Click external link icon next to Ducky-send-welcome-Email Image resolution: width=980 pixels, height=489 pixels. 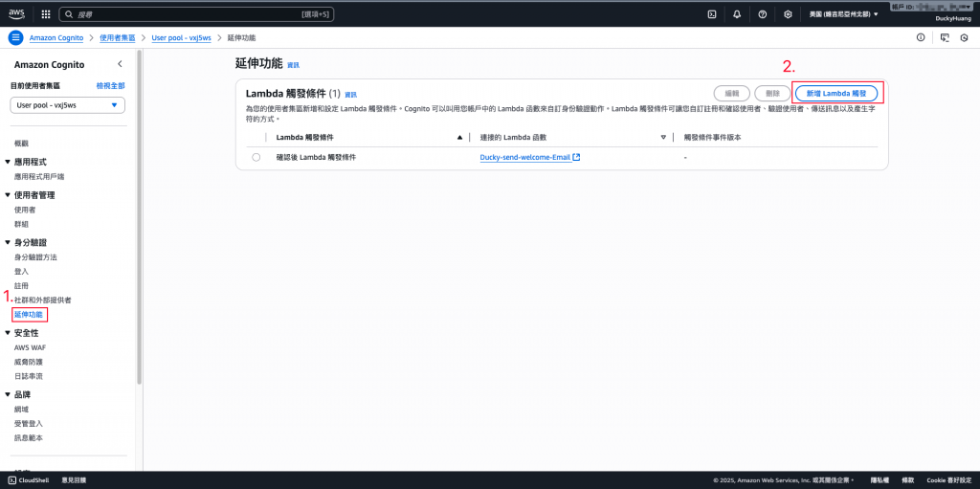576,158
